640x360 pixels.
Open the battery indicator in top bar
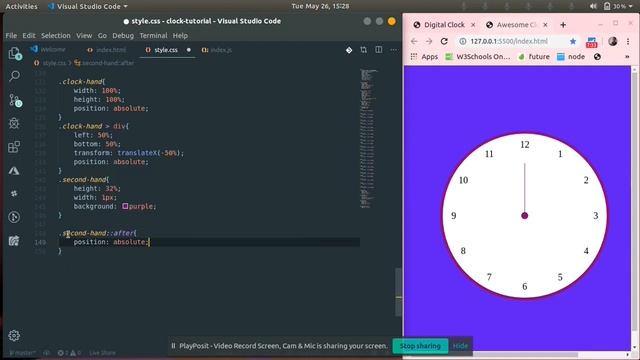(617, 6)
